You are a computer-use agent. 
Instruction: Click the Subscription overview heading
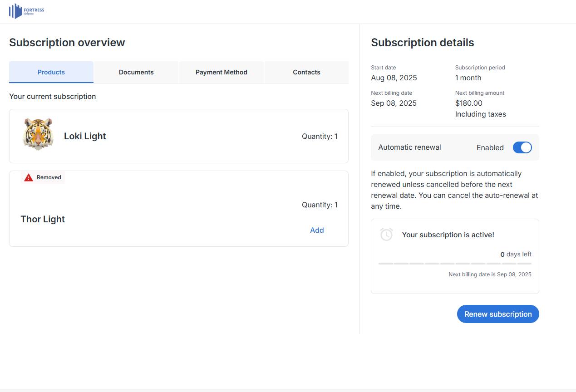click(67, 43)
